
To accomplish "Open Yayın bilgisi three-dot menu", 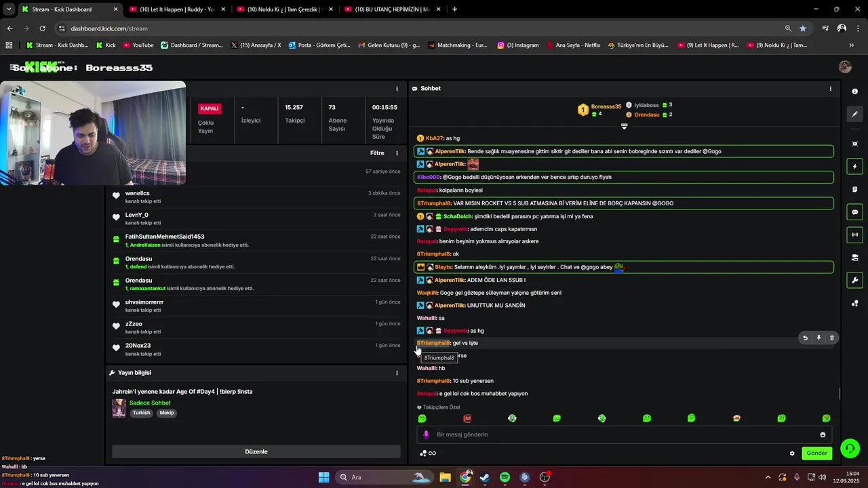I will [x=397, y=373].
